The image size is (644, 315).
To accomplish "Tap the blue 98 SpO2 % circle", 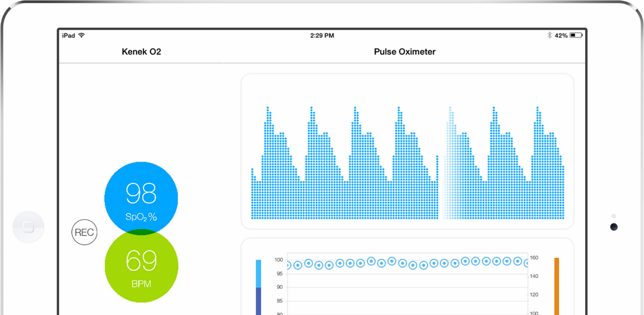I will click(x=141, y=198).
